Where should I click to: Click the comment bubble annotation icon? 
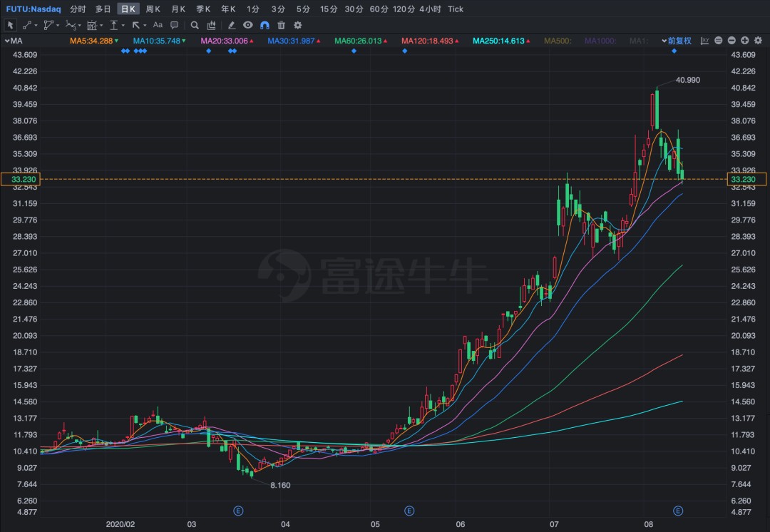[173, 24]
